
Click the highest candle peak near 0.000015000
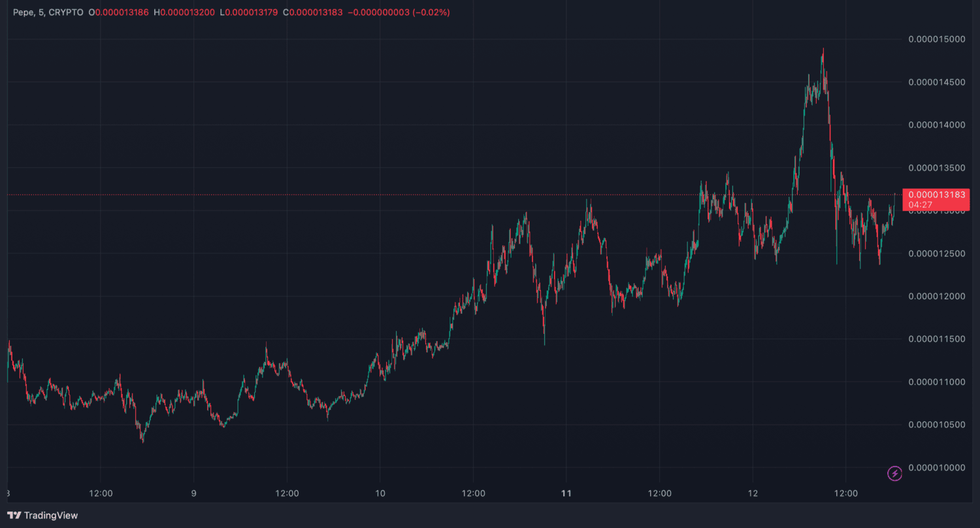click(823, 50)
